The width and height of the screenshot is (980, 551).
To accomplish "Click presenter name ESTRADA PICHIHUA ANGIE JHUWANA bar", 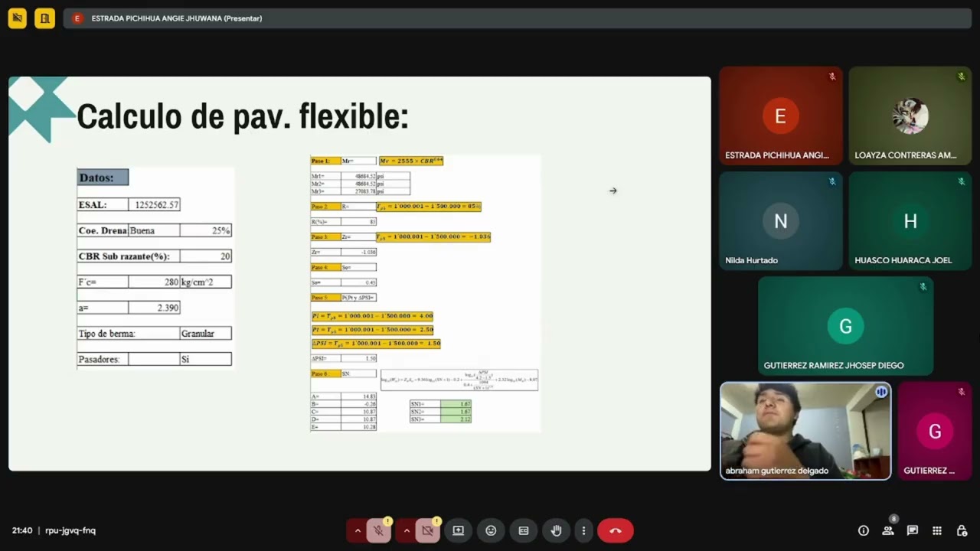I will [x=177, y=18].
